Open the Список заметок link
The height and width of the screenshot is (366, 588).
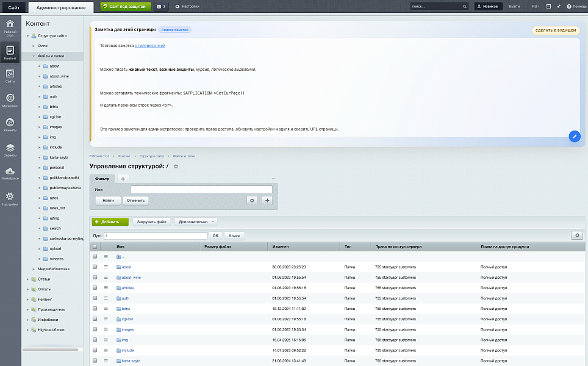(174, 30)
